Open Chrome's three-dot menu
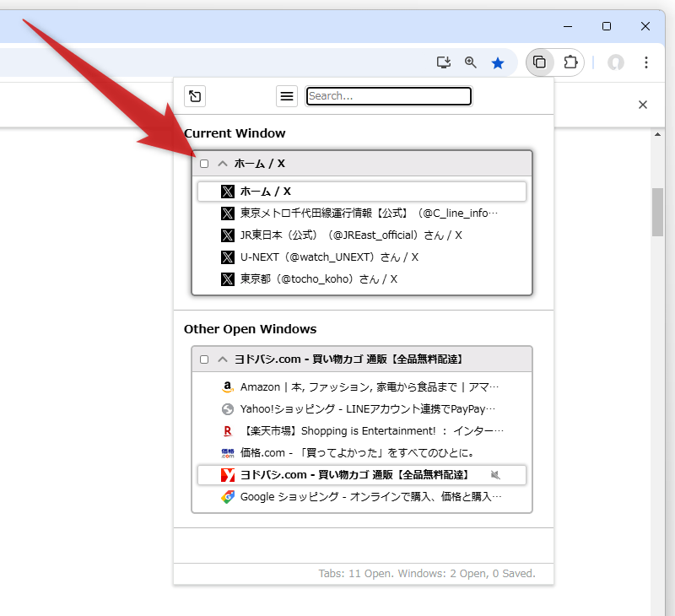The image size is (675, 616). click(x=645, y=62)
